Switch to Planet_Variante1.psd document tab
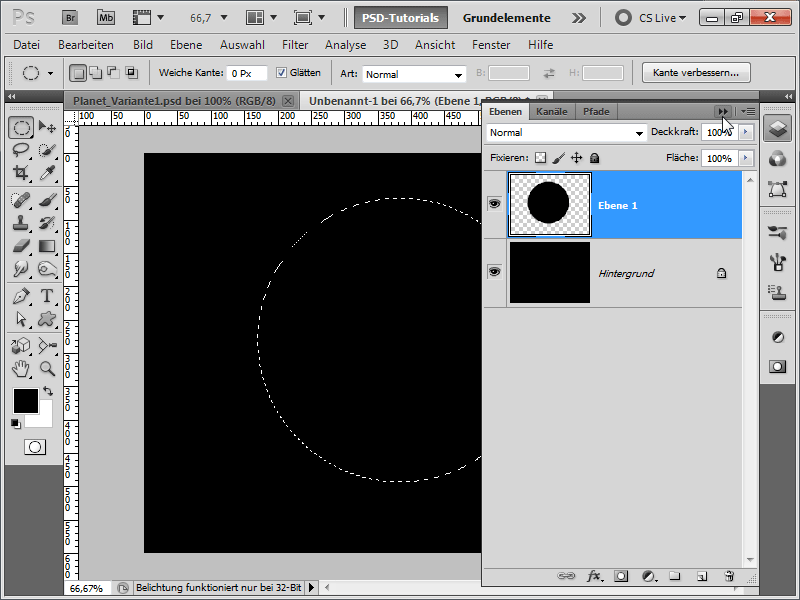 (173, 101)
